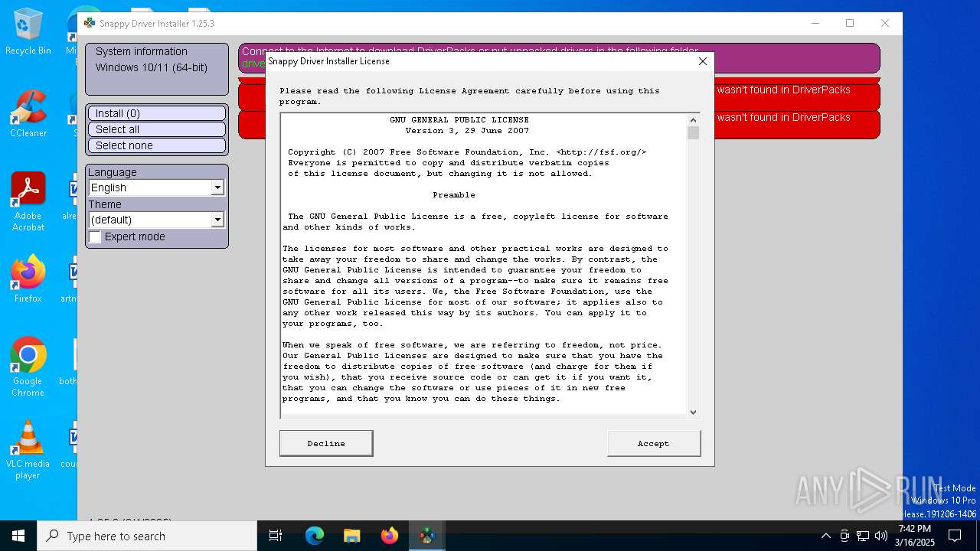
Task: Click the System information panel
Action: click(157, 69)
